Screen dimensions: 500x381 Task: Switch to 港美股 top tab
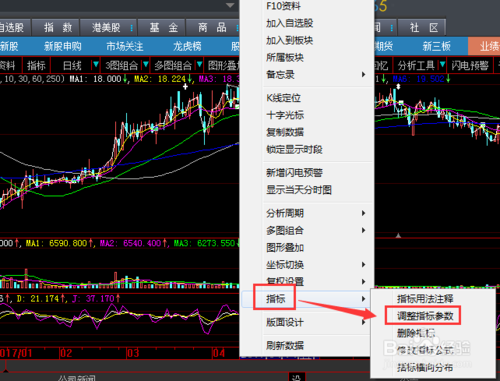[106, 28]
